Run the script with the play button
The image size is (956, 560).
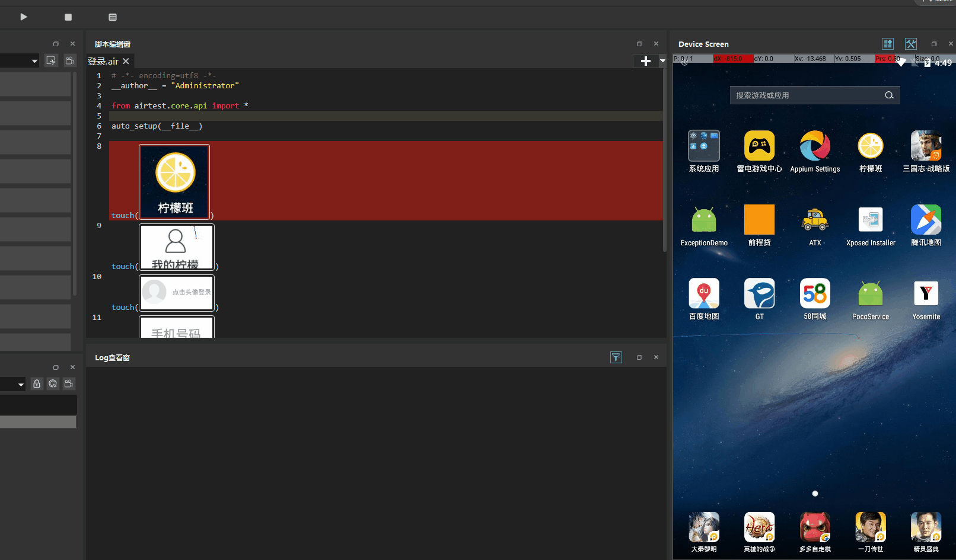24,17
